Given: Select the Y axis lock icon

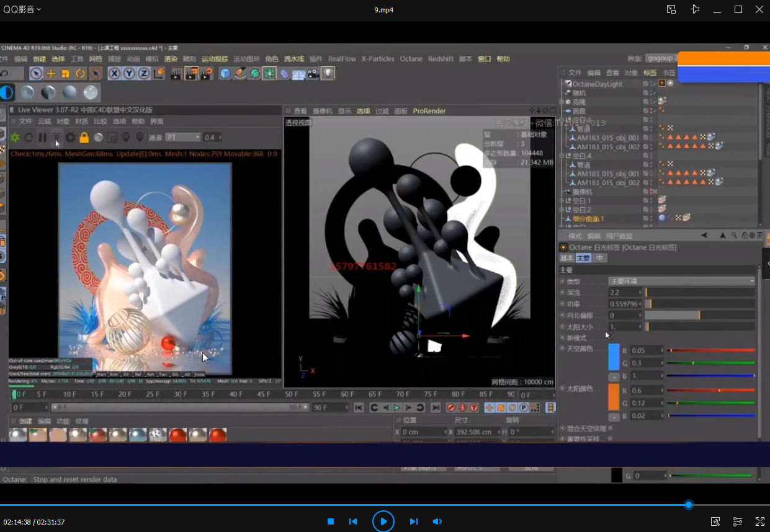Looking at the screenshot, I should click(x=129, y=74).
